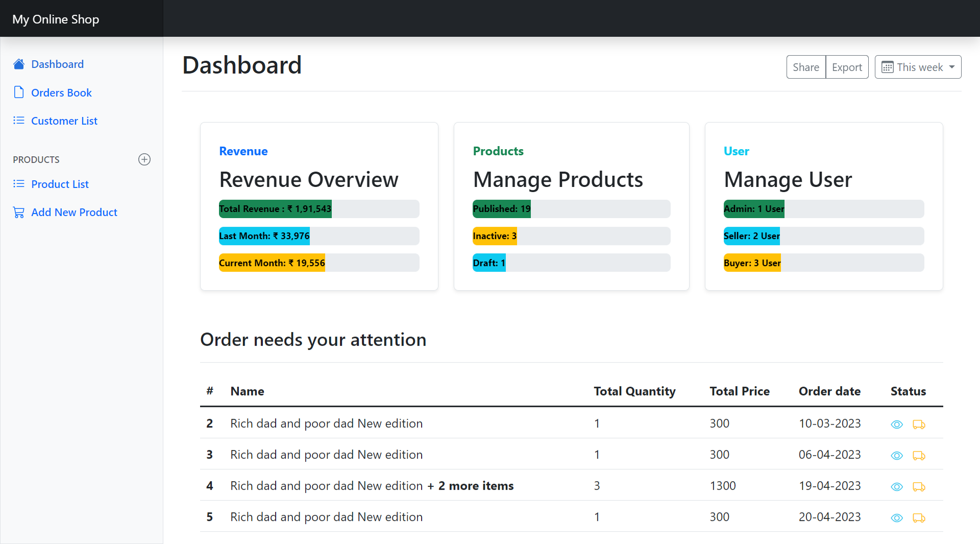This screenshot has width=980, height=544.
Task: Open the This week dropdown
Action: [918, 67]
